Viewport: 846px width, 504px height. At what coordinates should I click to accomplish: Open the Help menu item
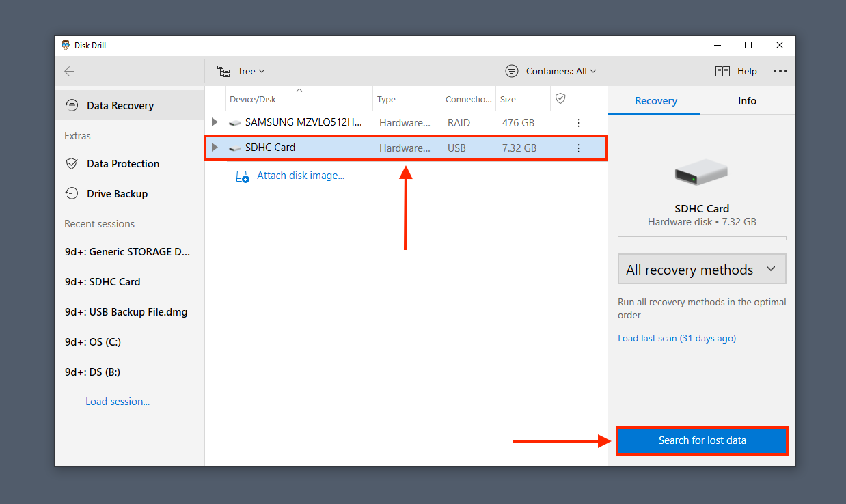(747, 71)
